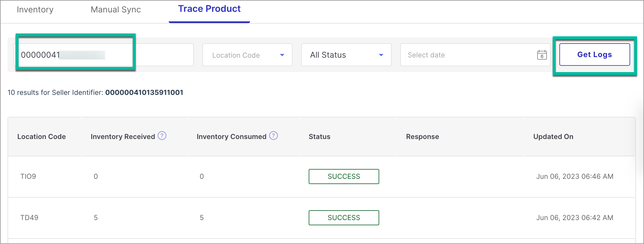Click the Inventory Received help icon

(162, 136)
